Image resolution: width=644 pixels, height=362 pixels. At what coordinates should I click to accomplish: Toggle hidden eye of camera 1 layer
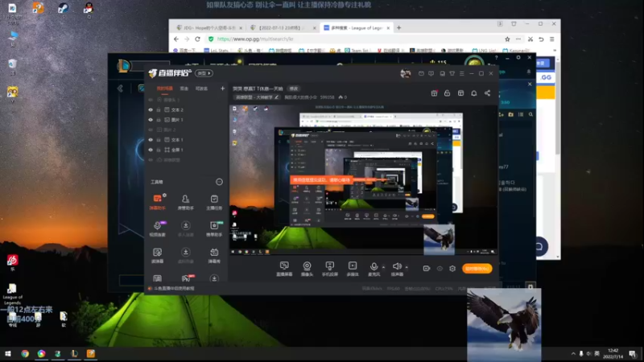pyautogui.click(x=151, y=100)
